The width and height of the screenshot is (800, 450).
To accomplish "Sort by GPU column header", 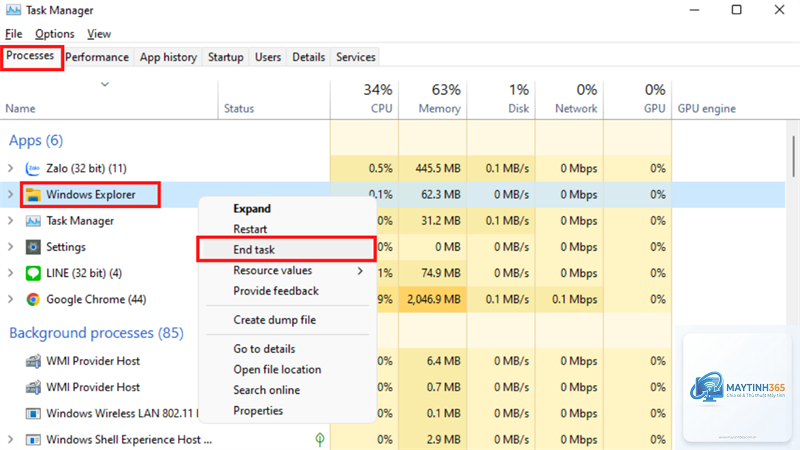I will click(x=638, y=101).
